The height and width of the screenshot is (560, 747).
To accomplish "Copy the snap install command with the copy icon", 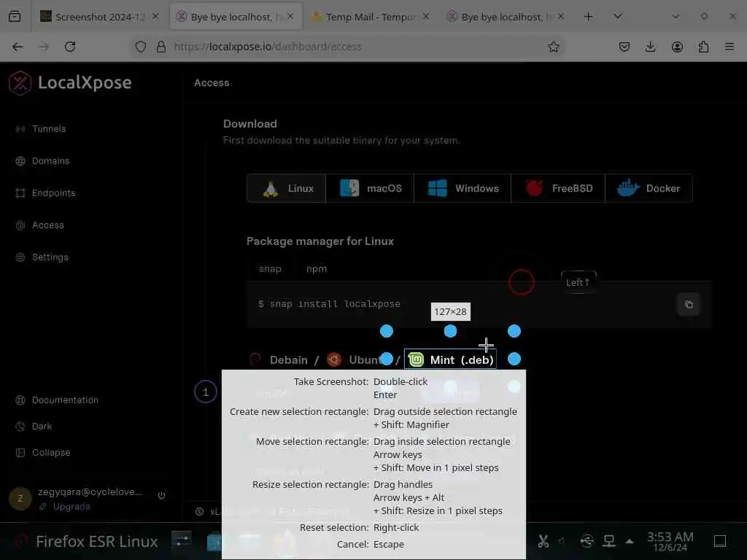I will point(689,304).
